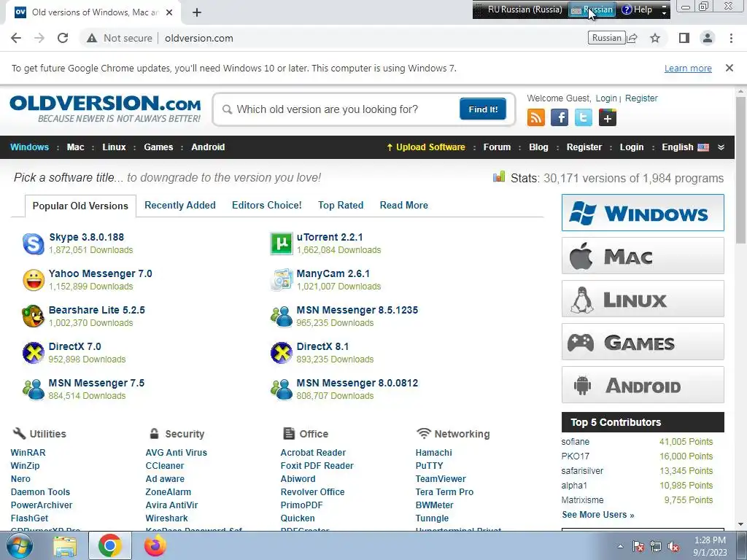The width and height of the screenshot is (747, 560).
Task: Switch to Recently Added tab
Action: 180,205
